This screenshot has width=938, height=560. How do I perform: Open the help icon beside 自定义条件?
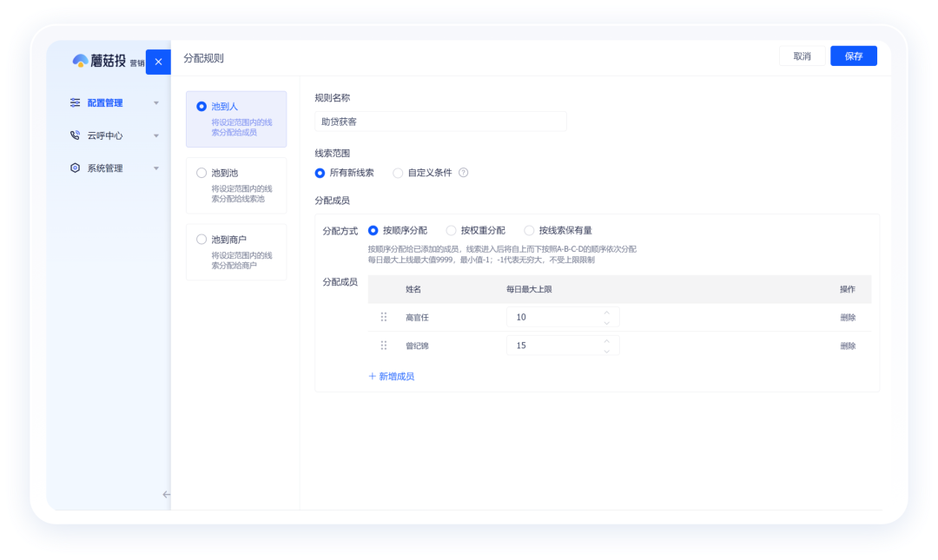(464, 172)
